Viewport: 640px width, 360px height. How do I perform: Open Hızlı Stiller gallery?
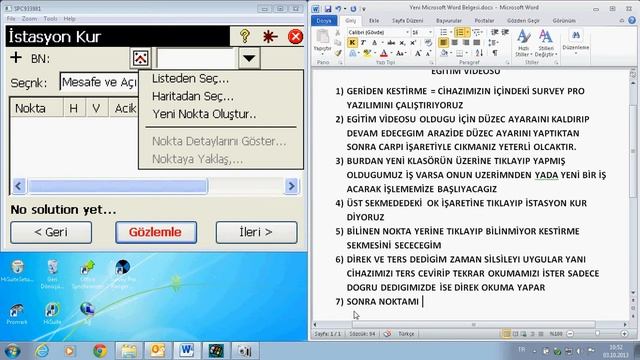point(523,42)
